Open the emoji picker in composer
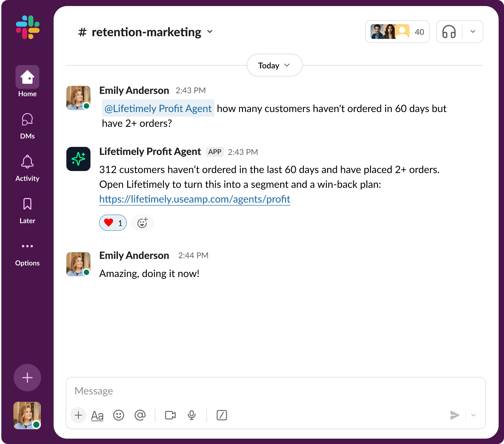The height and width of the screenshot is (444, 504). tap(119, 415)
